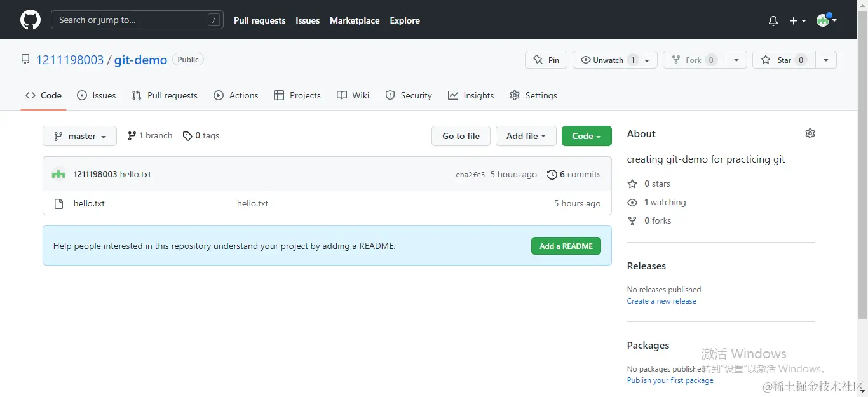Switch to the Security tab
Viewport: 868px width, 397px height.
tap(409, 95)
